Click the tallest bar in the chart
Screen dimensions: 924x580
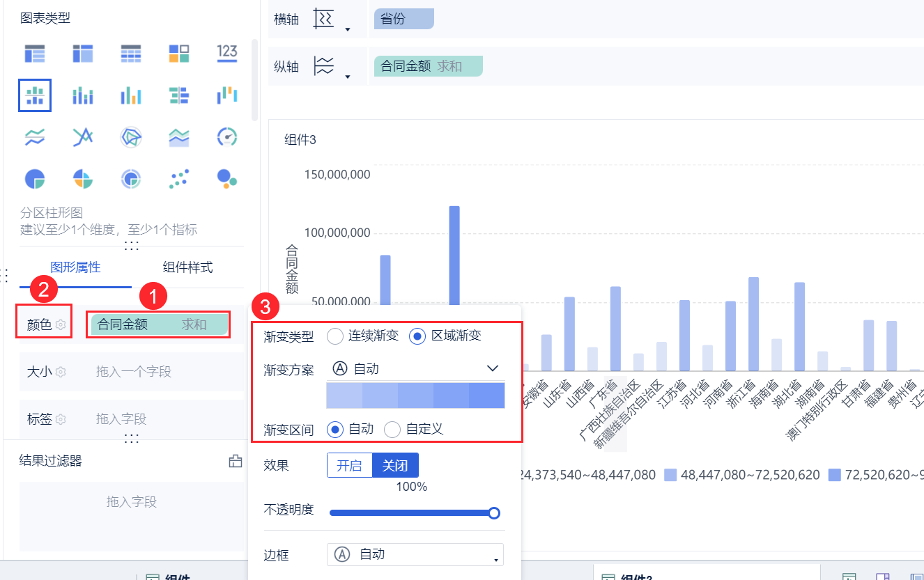point(454,255)
